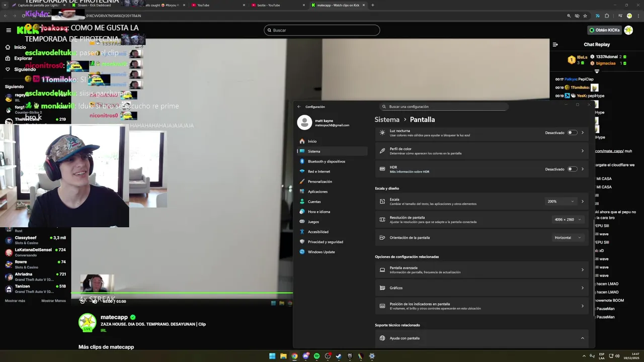The image size is (644, 362).
Task: Select Siguiendo in Kick sidebar
Action: point(21,69)
